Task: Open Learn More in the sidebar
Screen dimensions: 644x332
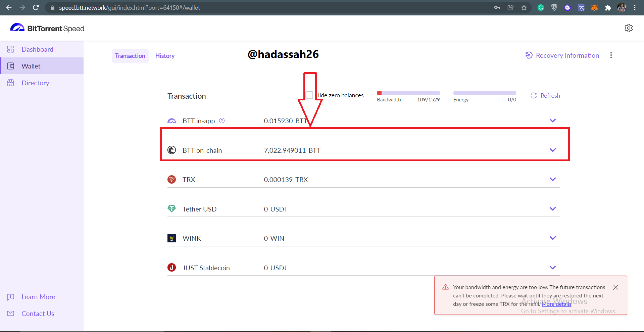Action: pyautogui.click(x=38, y=297)
